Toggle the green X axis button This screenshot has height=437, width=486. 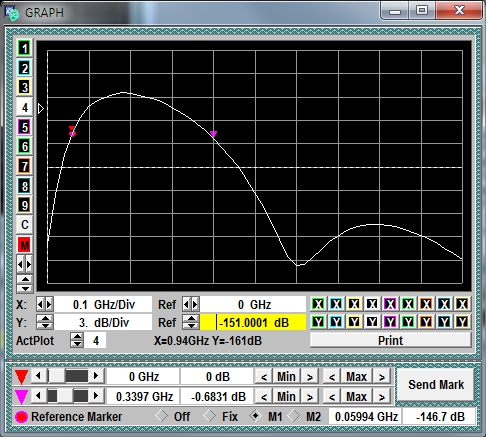point(318,304)
